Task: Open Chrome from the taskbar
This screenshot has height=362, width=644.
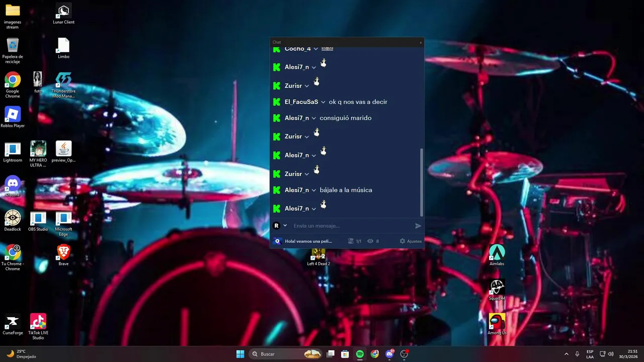Action: (374, 354)
